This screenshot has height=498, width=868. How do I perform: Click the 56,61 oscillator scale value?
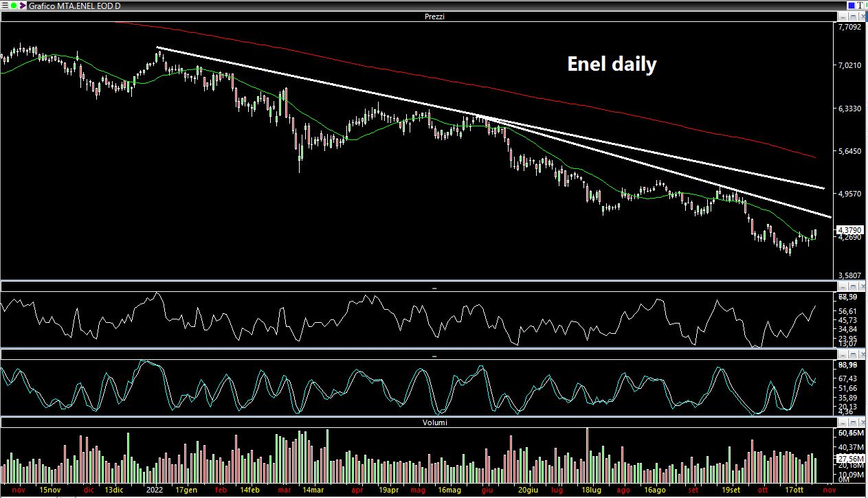pyautogui.click(x=848, y=311)
